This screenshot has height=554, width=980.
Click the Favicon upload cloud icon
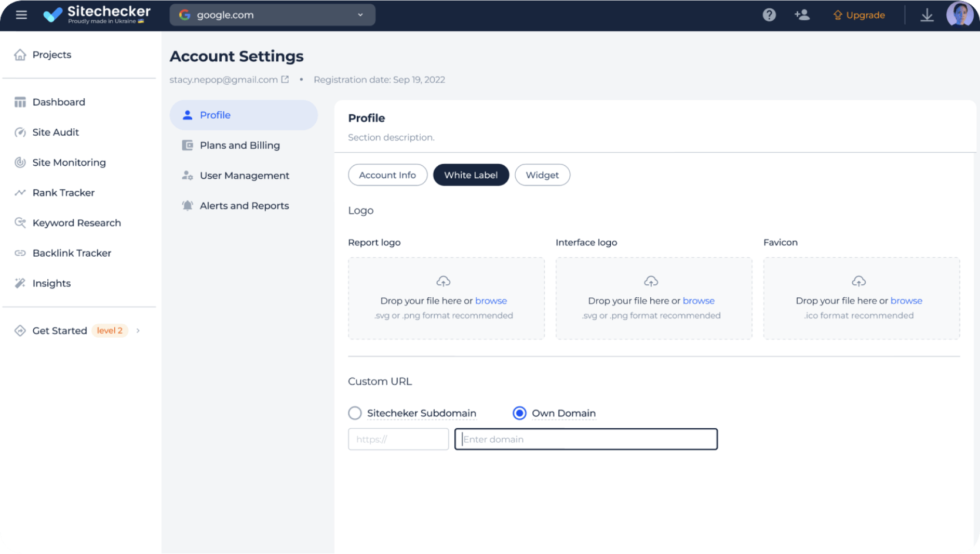(x=859, y=281)
